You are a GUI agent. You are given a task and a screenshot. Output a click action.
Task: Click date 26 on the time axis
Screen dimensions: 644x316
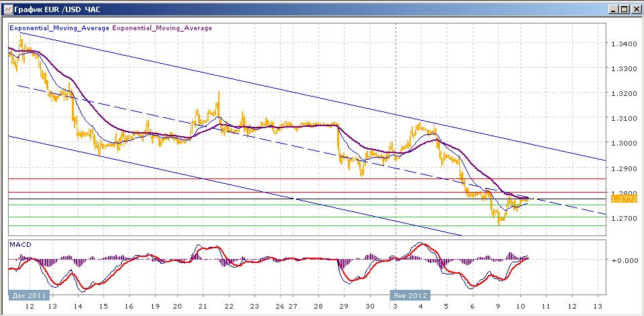pos(281,305)
